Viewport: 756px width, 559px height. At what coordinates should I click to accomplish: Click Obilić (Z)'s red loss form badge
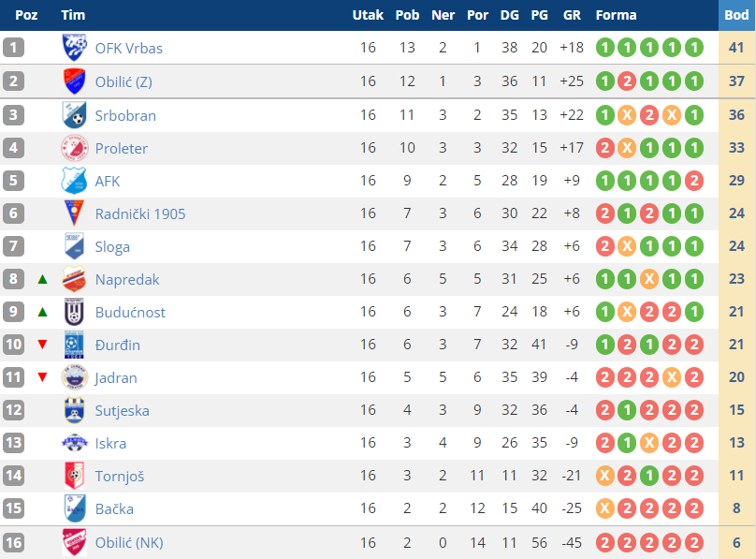627,81
